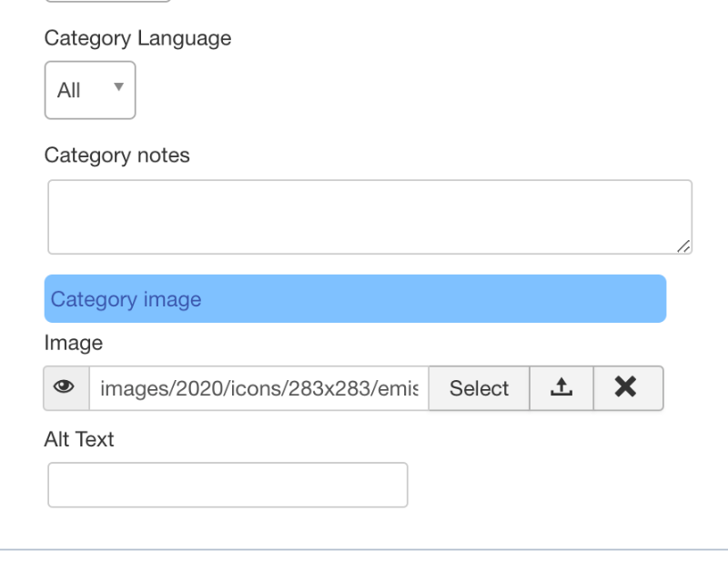Select the word All in the language box
This screenshot has height=571, width=728.
[x=69, y=90]
